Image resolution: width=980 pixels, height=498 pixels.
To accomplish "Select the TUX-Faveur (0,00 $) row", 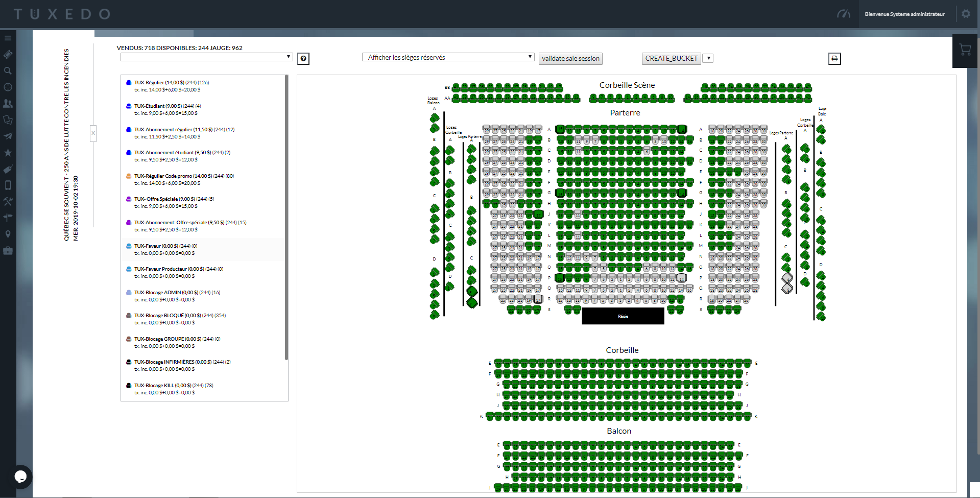I will pos(203,250).
